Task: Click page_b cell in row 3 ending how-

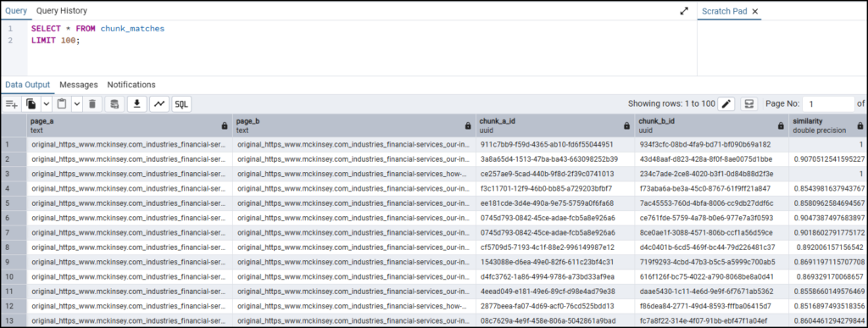Action: (x=354, y=174)
